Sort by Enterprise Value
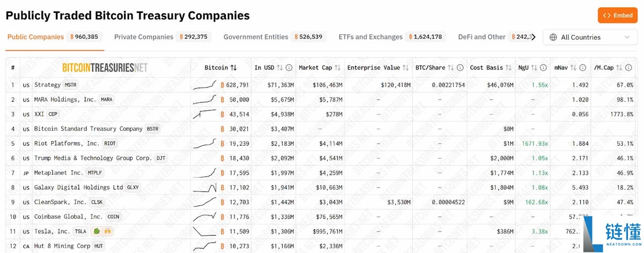Image resolution: width=644 pixels, height=253 pixels. [406, 68]
